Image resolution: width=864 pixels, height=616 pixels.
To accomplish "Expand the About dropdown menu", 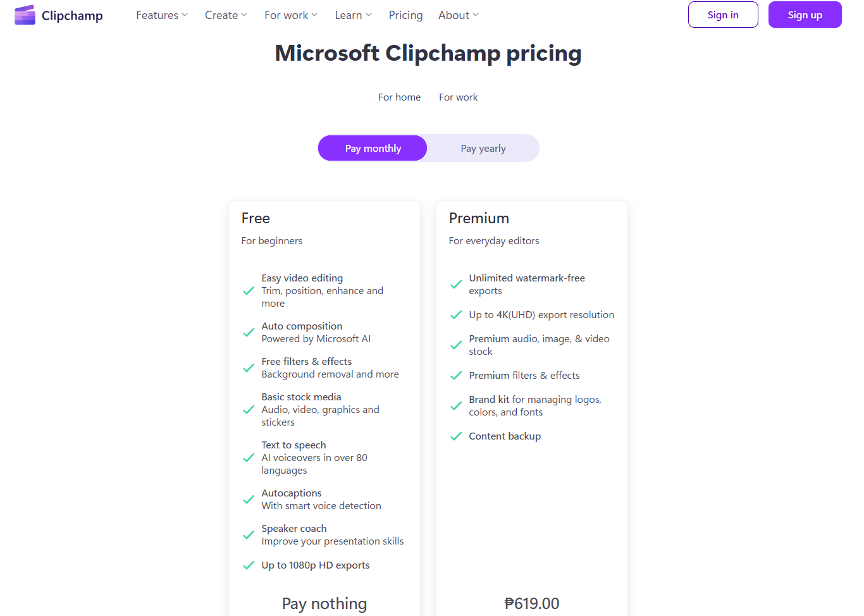I will [x=459, y=15].
